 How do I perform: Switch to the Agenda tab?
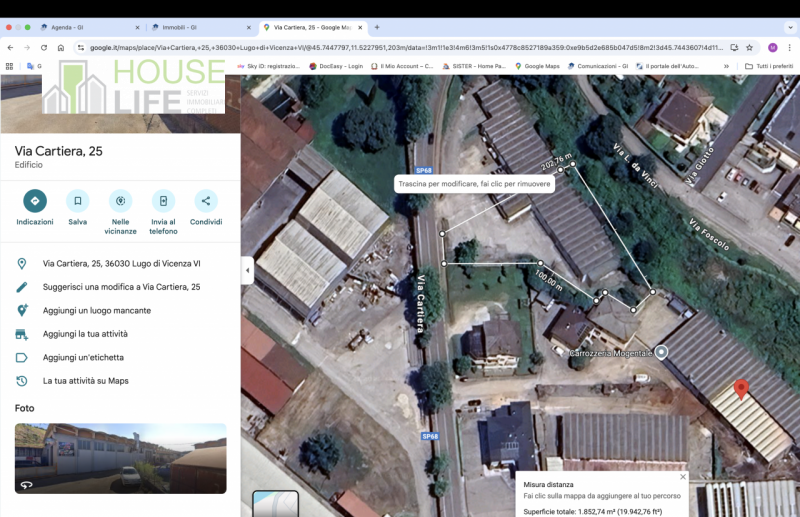click(90, 27)
